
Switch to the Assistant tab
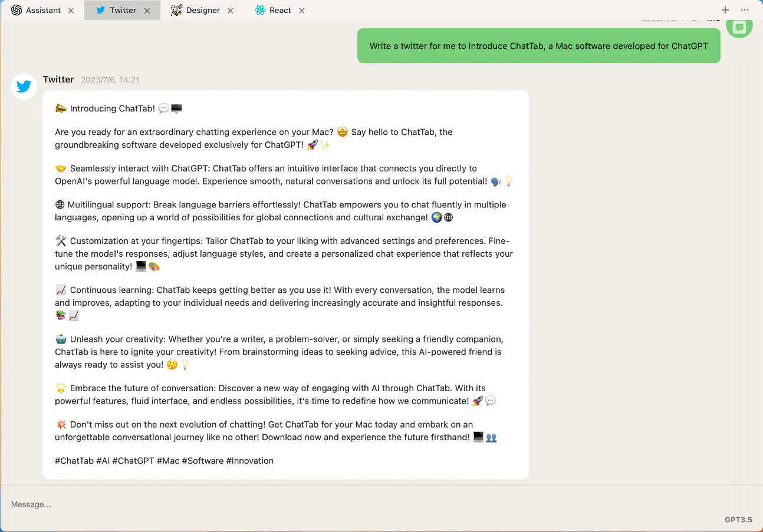[43, 10]
